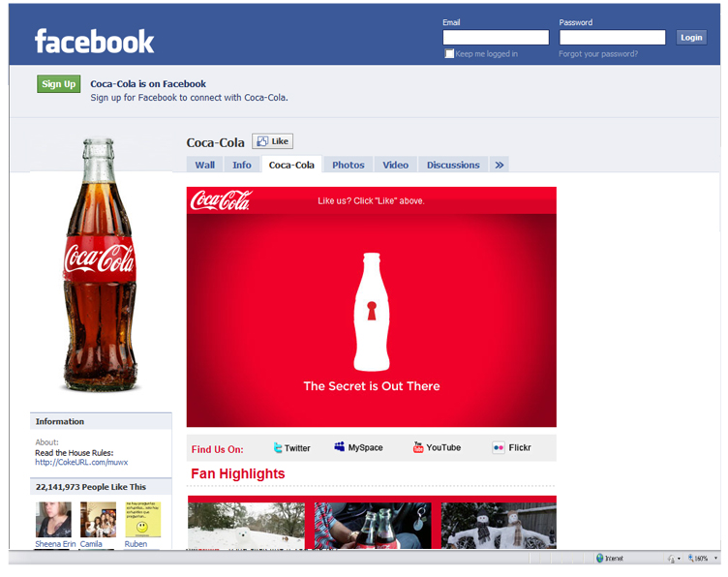Viewport: 728px width, 577px height.
Task: Click the MySpace people icon
Action: (x=340, y=446)
